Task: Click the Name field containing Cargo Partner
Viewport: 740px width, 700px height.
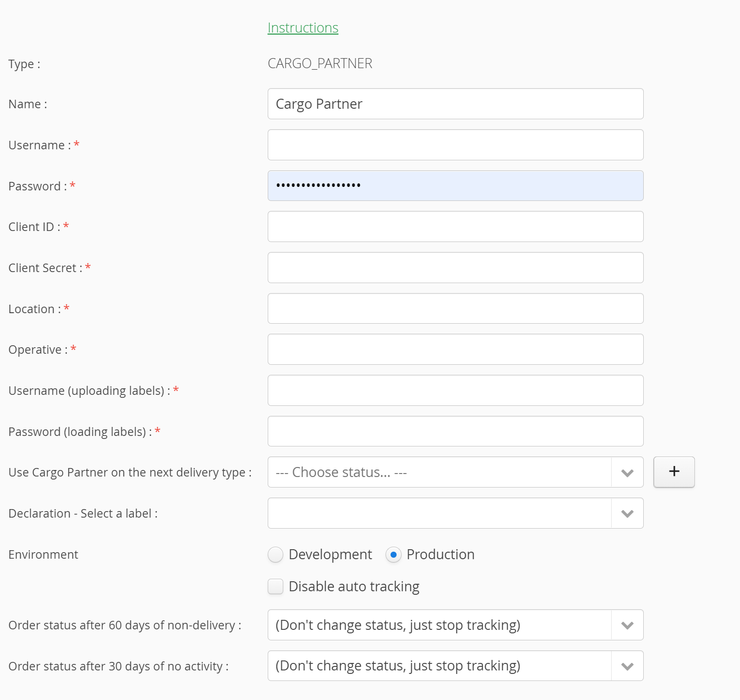Action: click(x=455, y=104)
